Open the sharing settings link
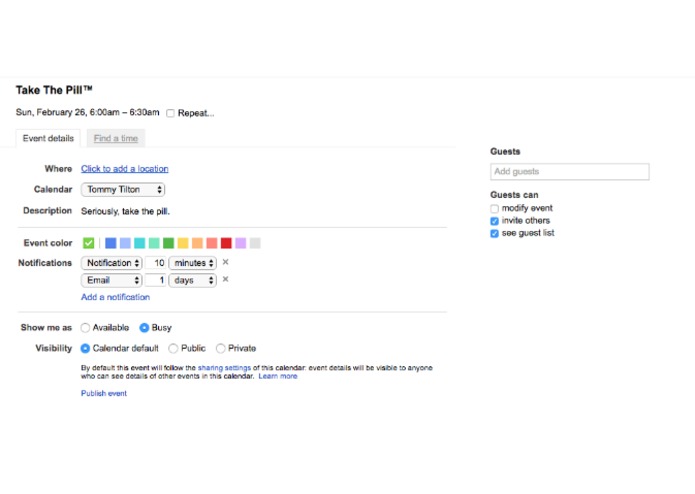Viewport: 695px width, 494px height. (224, 368)
